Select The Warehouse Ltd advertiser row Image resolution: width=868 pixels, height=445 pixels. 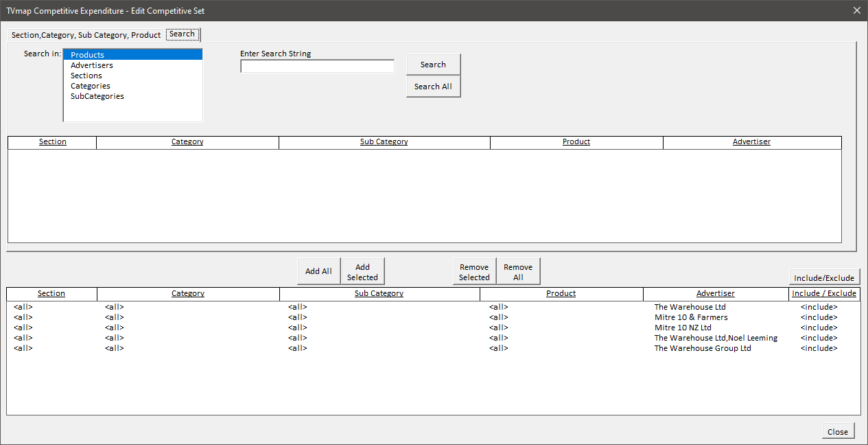pyautogui.click(x=433, y=307)
